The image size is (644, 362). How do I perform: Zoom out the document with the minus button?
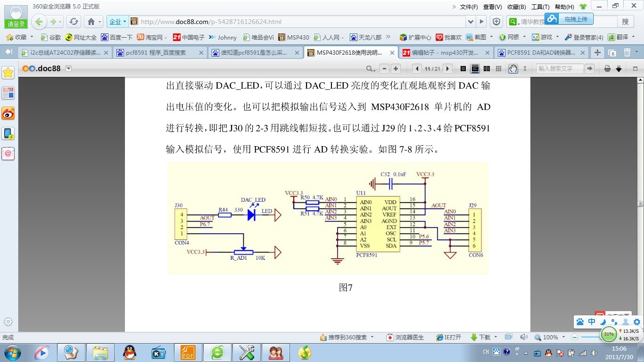click(x=384, y=69)
